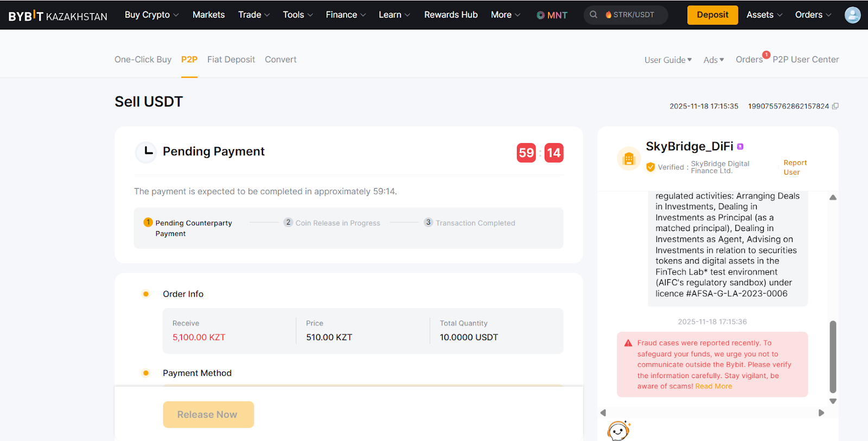Screen dimensions: 868x441
Task: Click the chat scroll up arrow
Action: tap(833, 197)
